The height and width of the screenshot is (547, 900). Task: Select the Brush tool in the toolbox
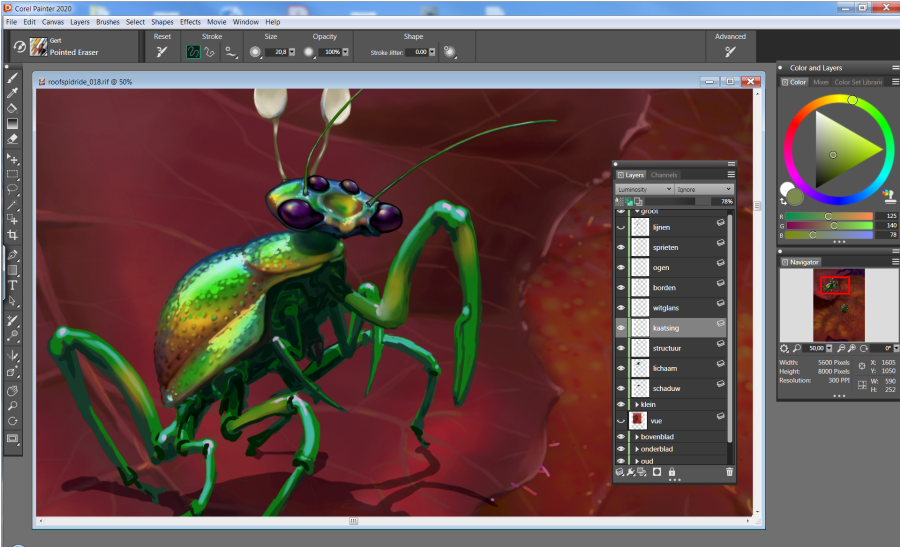12,77
